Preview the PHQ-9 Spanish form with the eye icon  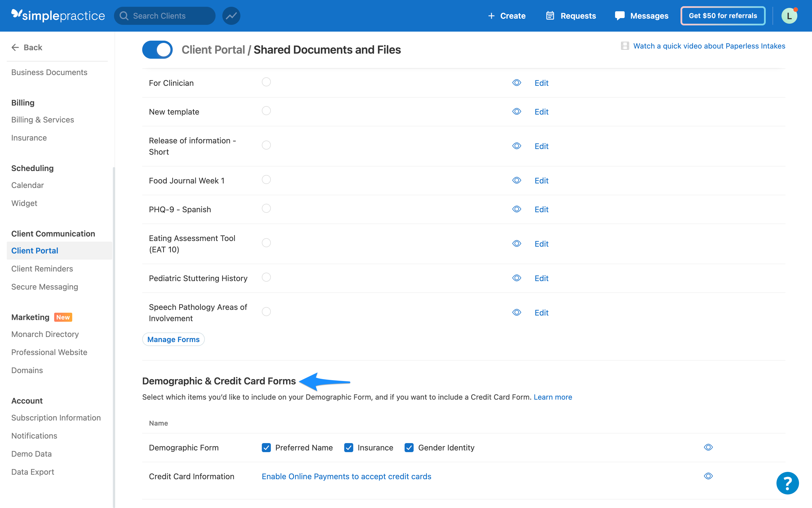pyautogui.click(x=517, y=209)
